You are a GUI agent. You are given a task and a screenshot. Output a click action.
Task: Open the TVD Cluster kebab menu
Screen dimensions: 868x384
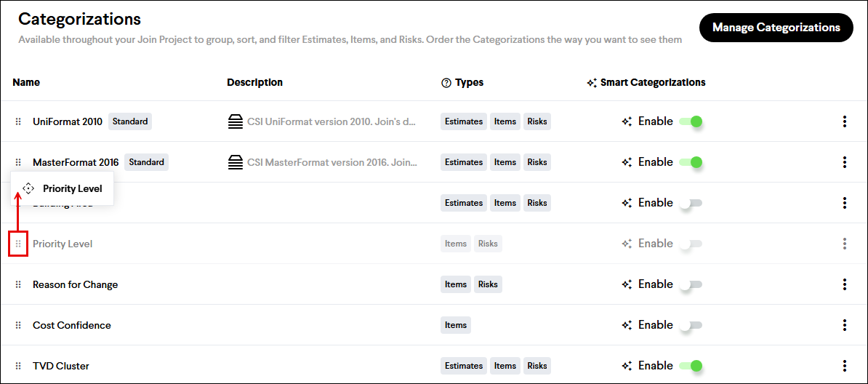844,366
